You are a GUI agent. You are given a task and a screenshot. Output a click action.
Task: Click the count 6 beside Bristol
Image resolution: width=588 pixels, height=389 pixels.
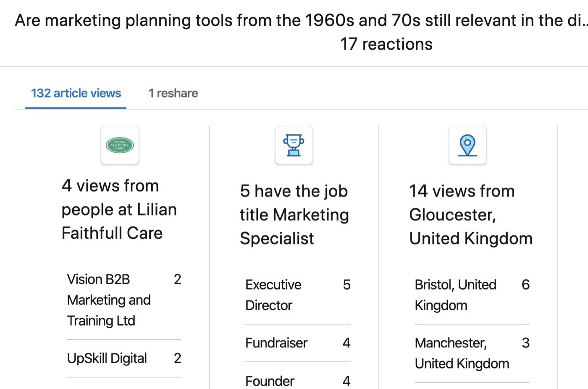click(x=525, y=285)
